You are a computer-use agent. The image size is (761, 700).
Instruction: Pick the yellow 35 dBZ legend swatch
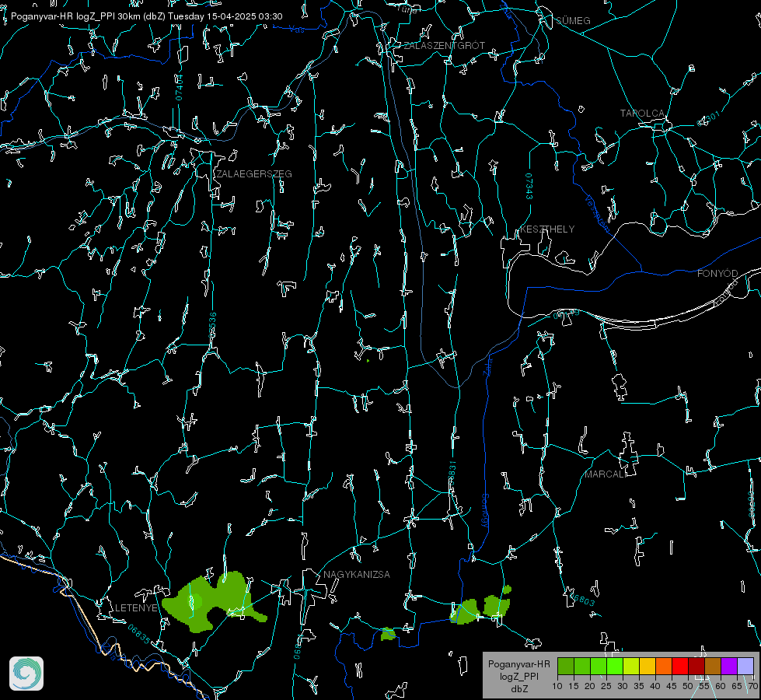point(648,666)
